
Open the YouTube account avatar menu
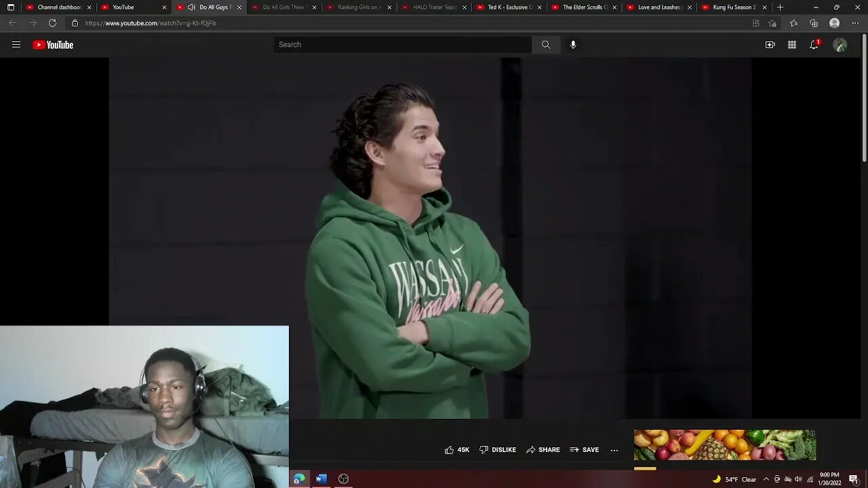point(840,45)
